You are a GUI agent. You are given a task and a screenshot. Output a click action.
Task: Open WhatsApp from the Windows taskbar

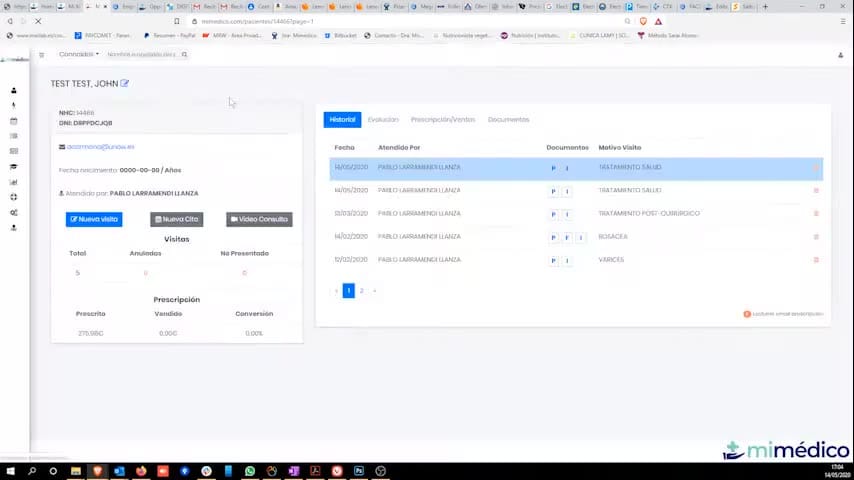click(250, 471)
